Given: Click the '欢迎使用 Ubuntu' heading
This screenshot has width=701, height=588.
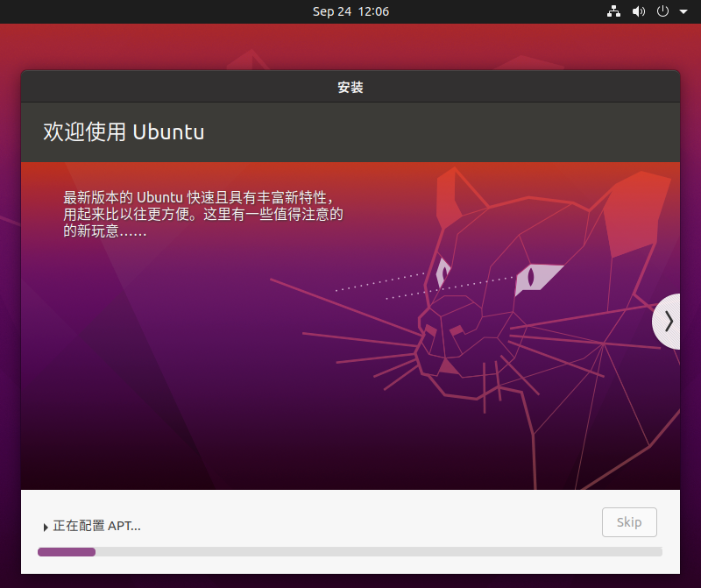Looking at the screenshot, I should (x=124, y=132).
